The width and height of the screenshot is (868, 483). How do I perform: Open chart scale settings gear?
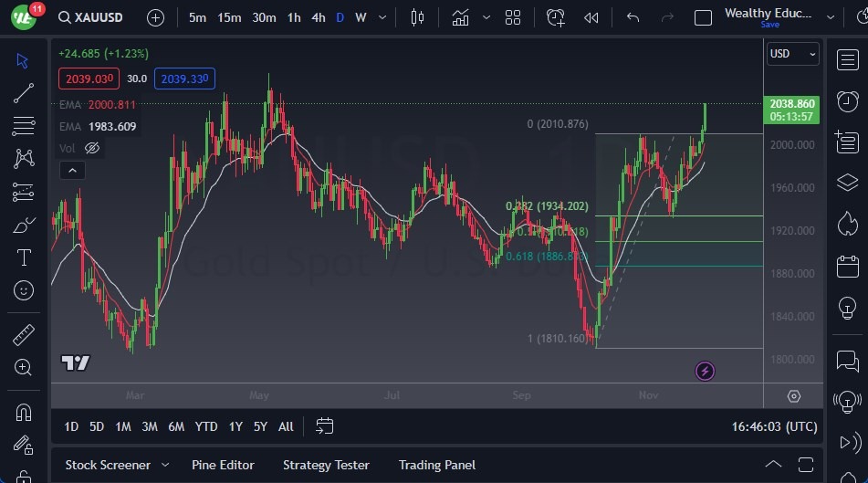tap(794, 396)
